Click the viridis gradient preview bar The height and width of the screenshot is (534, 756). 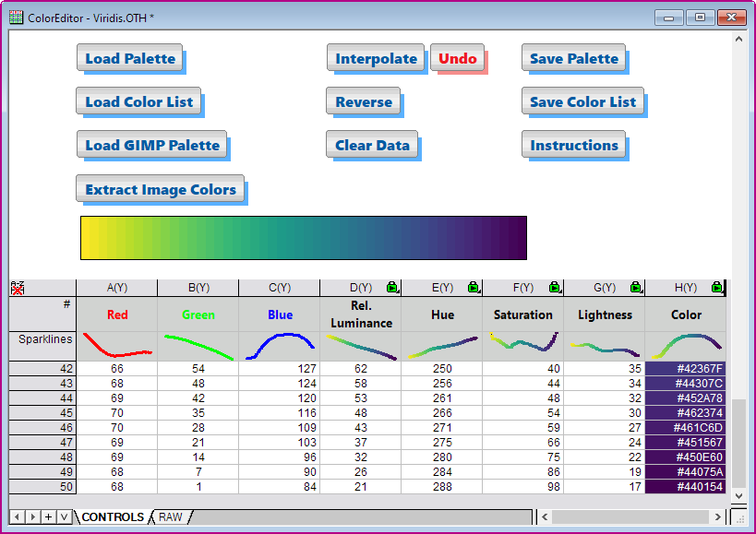[304, 238]
